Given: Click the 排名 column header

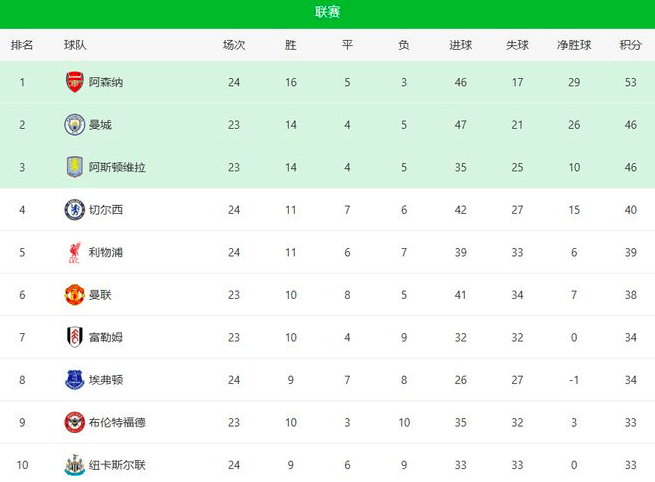Looking at the screenshot, I should click(22, 45).
